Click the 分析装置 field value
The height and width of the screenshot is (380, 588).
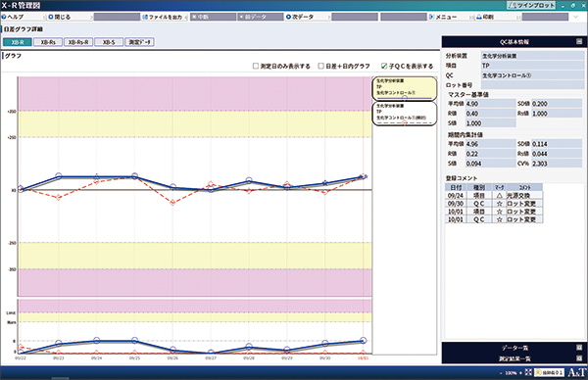point(532,56)
